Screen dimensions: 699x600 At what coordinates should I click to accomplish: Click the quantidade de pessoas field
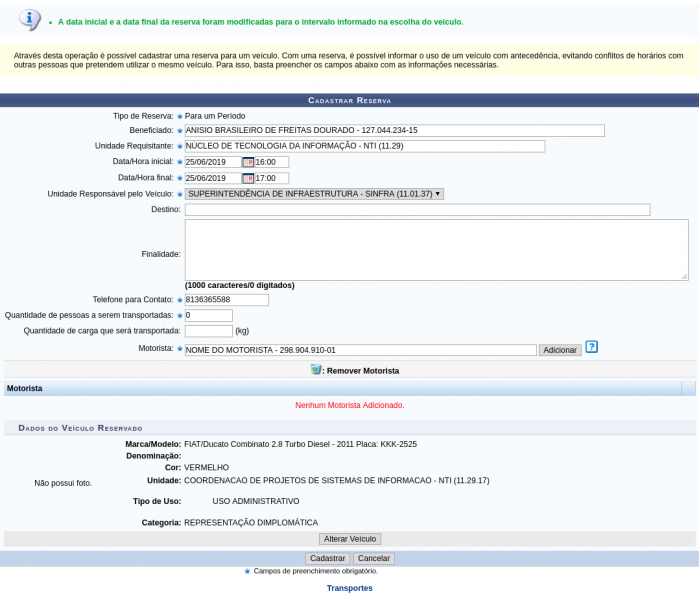(208, 316)
